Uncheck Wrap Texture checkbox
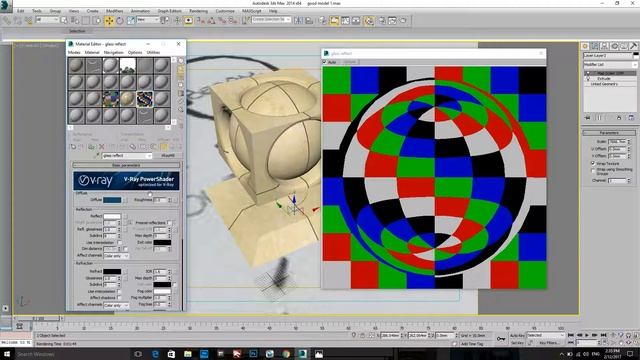The image size is (640, 360). [593, 163]
